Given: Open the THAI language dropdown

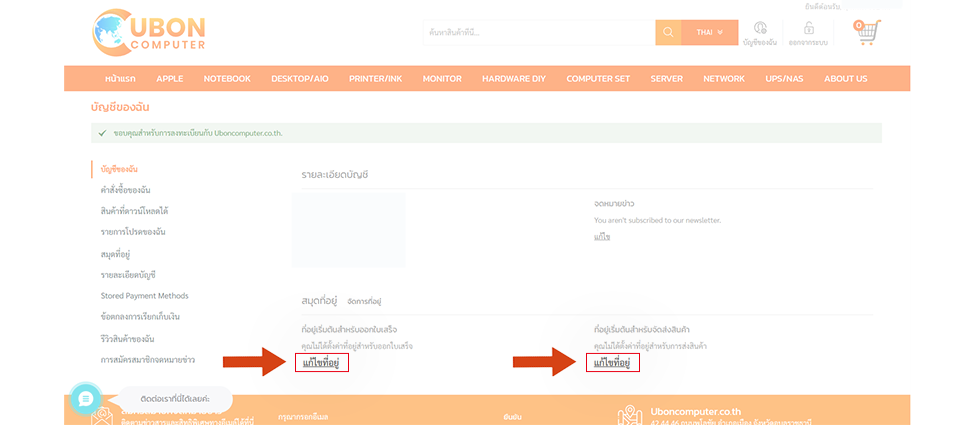Looking at the screenshot, I should pos(709,32).
